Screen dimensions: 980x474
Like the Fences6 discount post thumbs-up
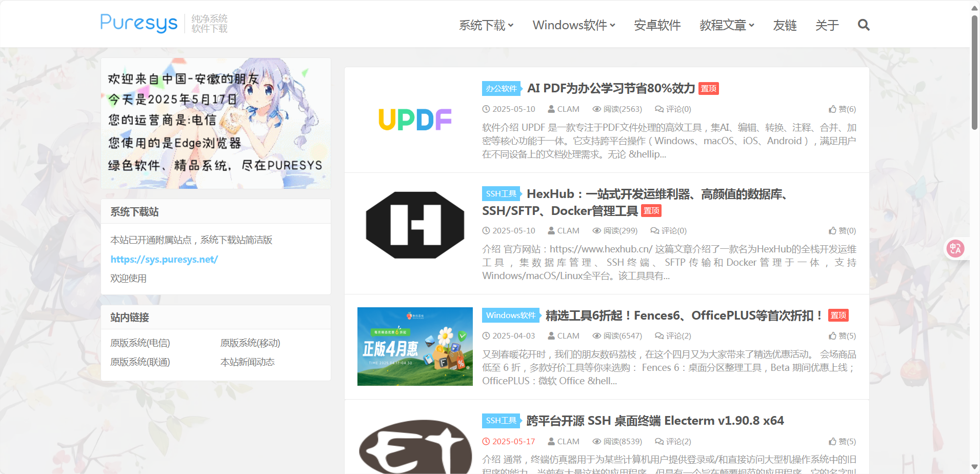click(x=832, y=335)
